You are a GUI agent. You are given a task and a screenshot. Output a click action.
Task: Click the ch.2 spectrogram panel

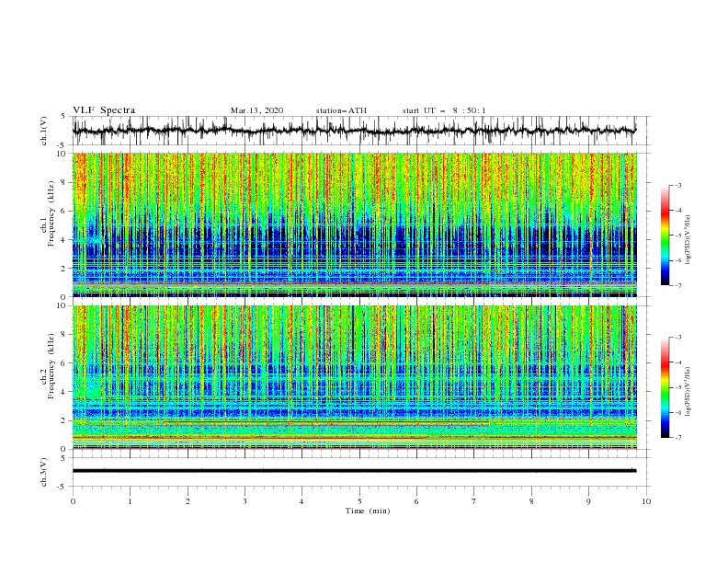(x=355, y=377)
